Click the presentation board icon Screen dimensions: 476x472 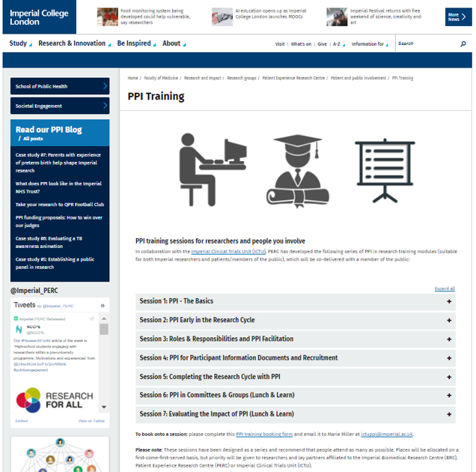(385, 169)
